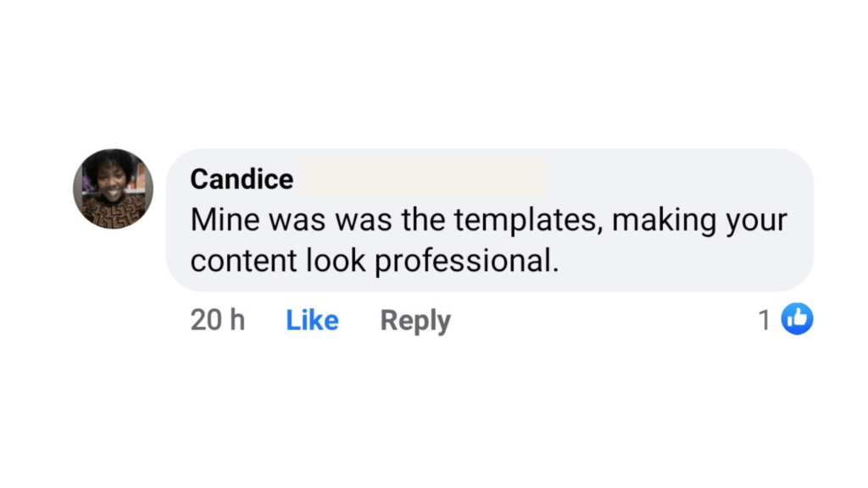Click the blue thumbs-up reaction icon
Image resolution: width=868 pixels, height=488 pixels.
click(x=796, y=319)
